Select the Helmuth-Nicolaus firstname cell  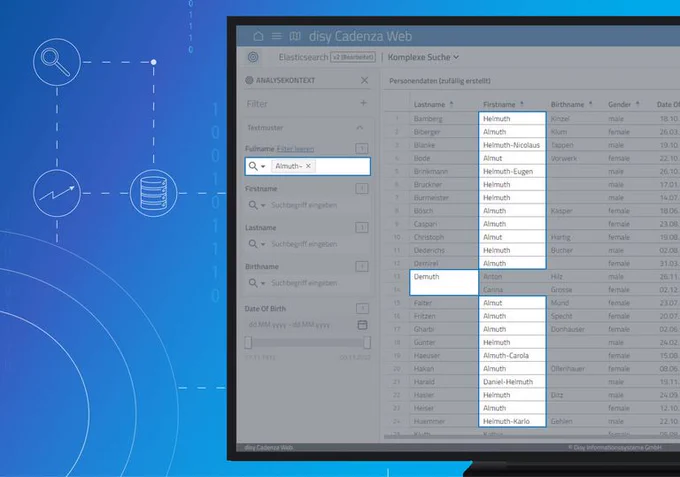(x=512, y=145)
